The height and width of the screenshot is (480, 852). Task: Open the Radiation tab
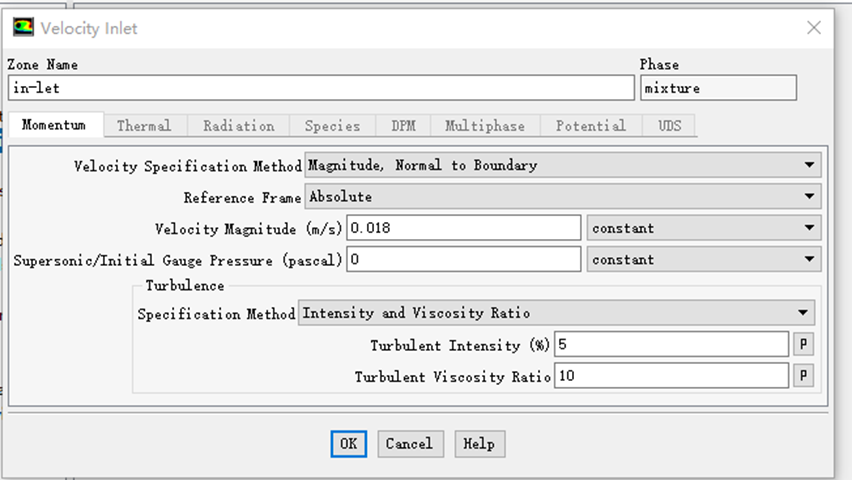click(239, 126)
